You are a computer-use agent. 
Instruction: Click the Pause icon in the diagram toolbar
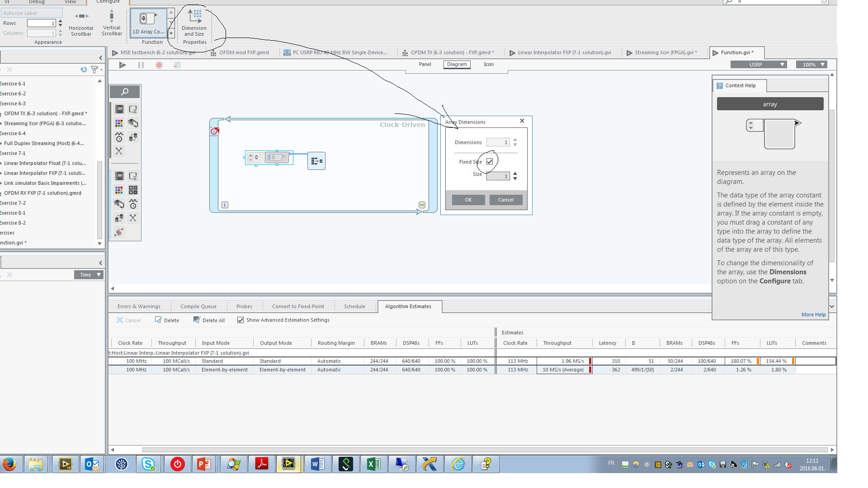(141, 65)
